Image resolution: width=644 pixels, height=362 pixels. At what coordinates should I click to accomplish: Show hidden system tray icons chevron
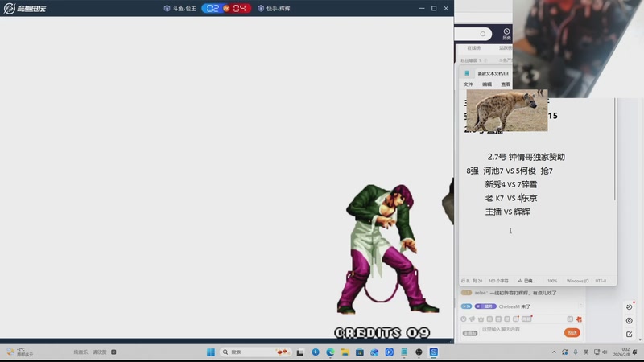click(x=554, y=352)
